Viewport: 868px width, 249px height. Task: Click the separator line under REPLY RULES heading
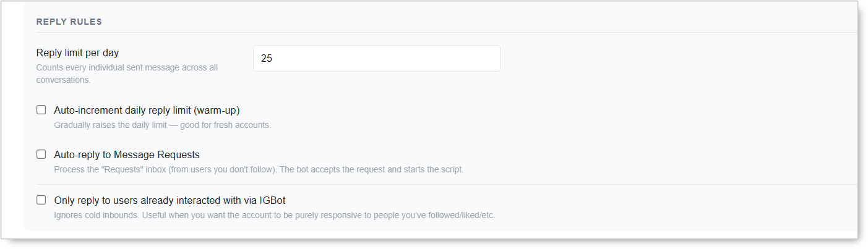pyautogui.click(x=447, y=32)
